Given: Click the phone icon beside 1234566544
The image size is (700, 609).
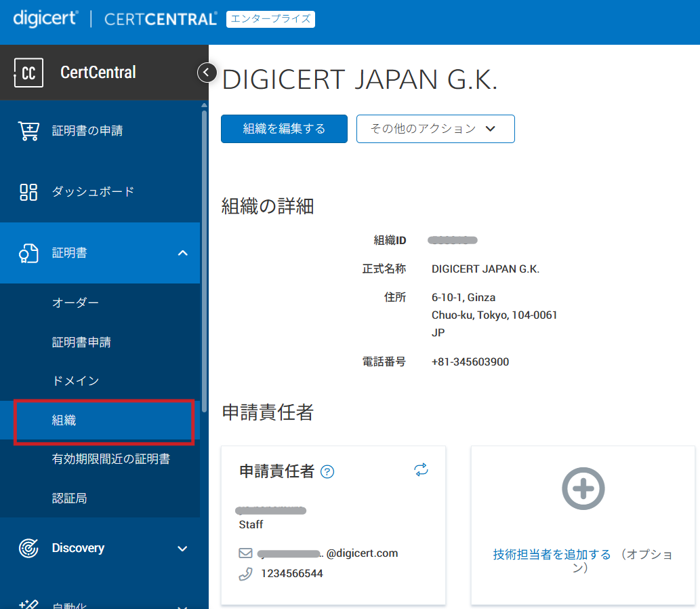Looking at the screenshot, I should 245,574.
